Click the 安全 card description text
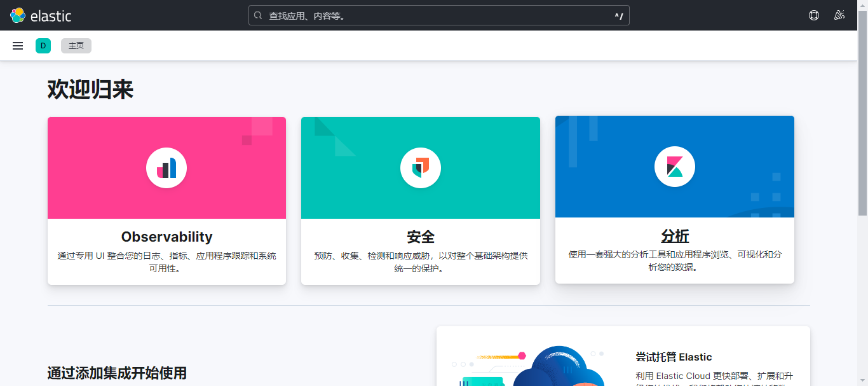Screen dimensions: 868x386 pos(421,262)
